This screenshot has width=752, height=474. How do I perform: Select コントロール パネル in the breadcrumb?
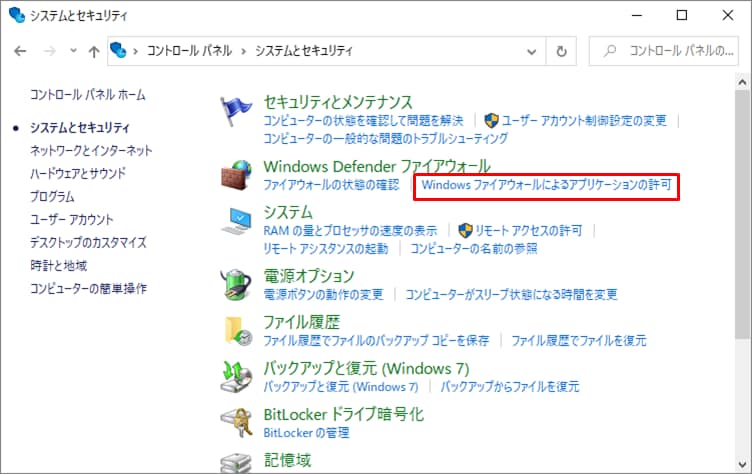point(189,50)
